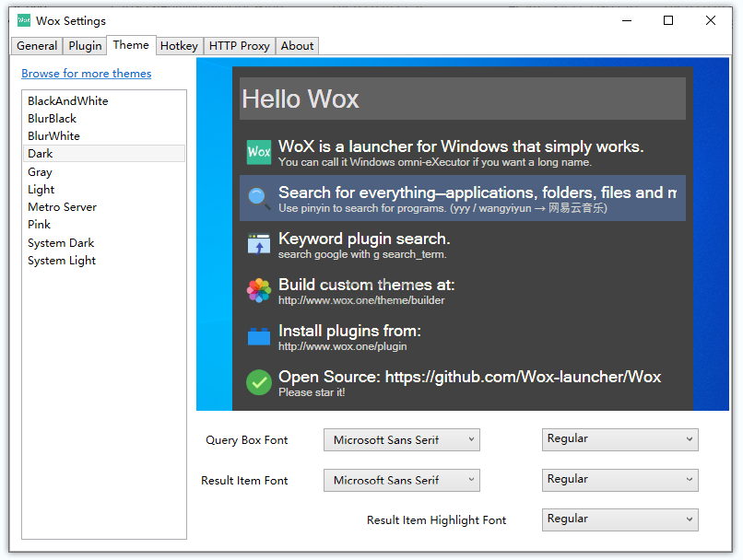Viewport: 743px width, 560px height.
Task: Click the green checkmark Open Source icon
Action: 259,382
